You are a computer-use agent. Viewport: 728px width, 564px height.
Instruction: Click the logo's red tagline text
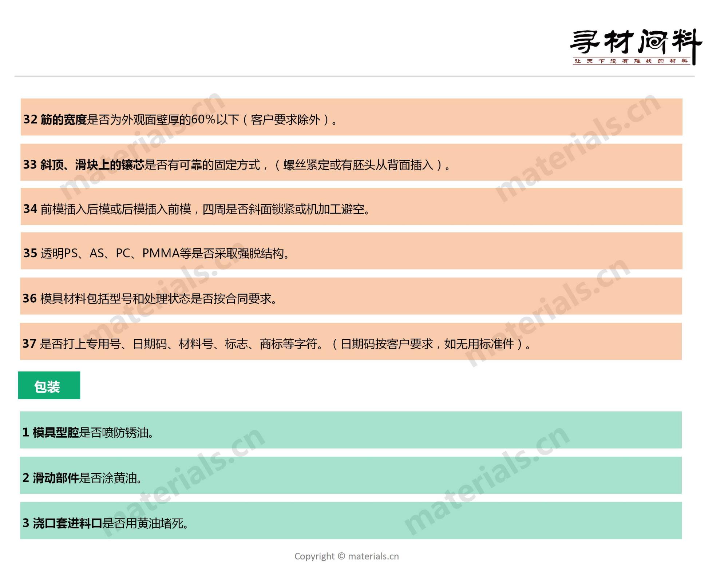pyautogui.click(x=632, y=61)
